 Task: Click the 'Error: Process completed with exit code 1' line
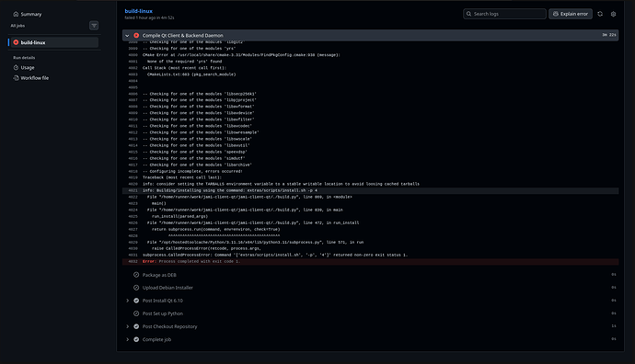click(x=191, y=262)
